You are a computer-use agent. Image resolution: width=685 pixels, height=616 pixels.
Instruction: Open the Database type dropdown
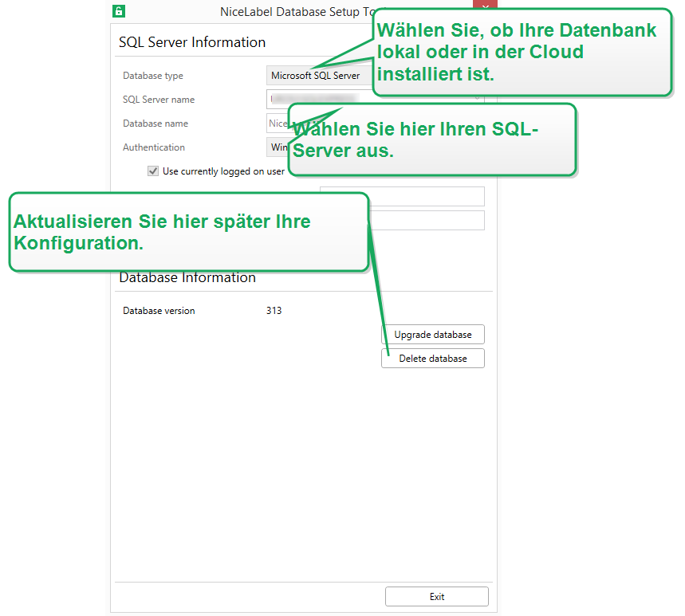[319, 76]
